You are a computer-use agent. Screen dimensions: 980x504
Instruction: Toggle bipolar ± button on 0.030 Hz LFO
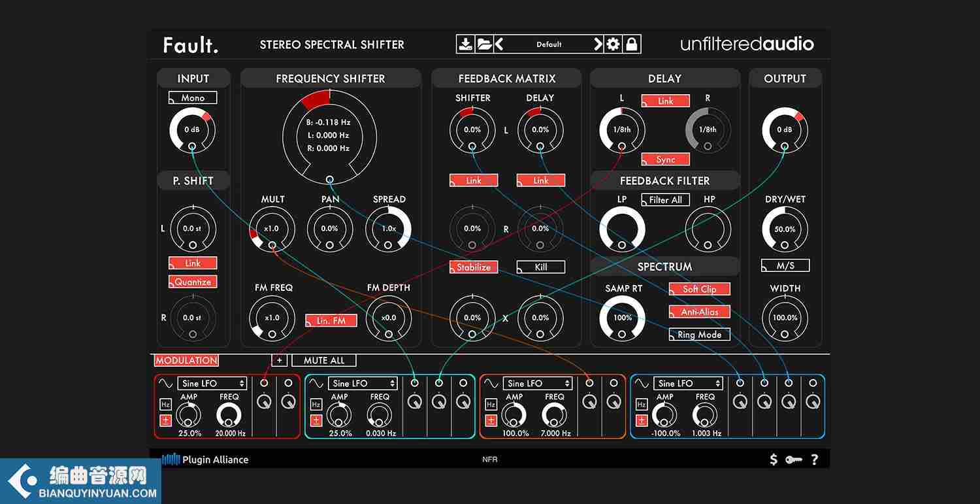pos(316,420)
